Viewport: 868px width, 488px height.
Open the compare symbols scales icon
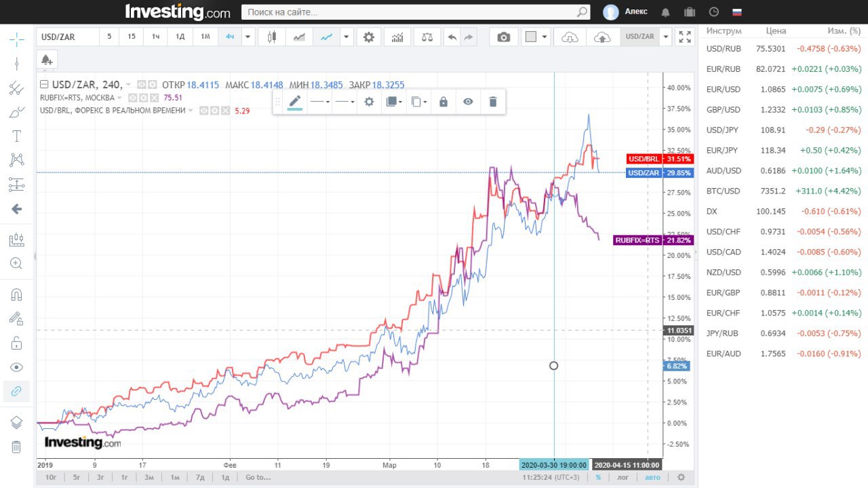427,37
